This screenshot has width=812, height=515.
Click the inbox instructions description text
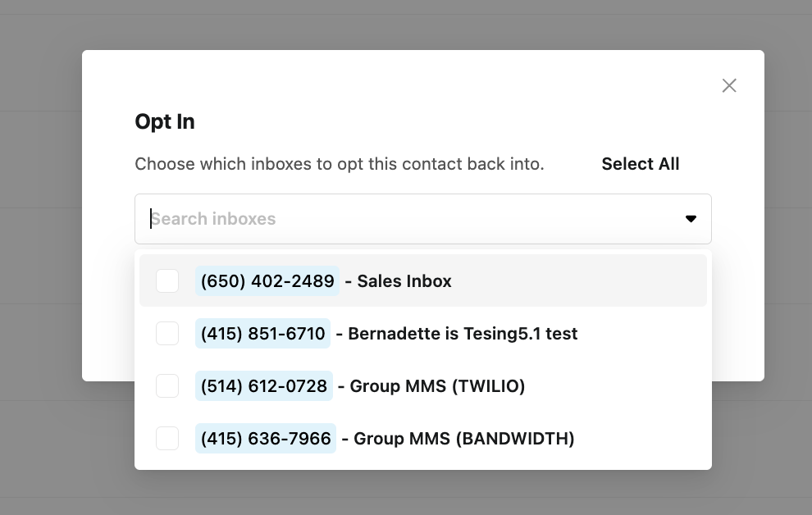coord(340,164)
